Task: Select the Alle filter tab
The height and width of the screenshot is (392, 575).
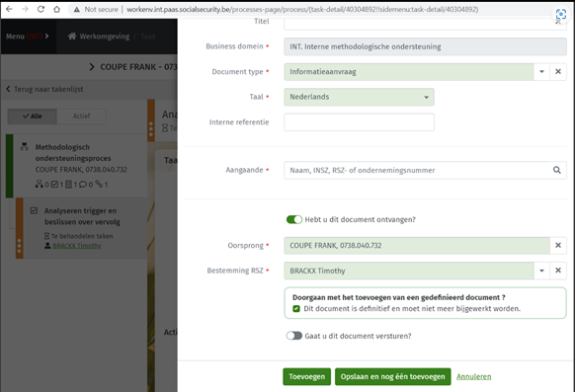Action: coord(33,117)
